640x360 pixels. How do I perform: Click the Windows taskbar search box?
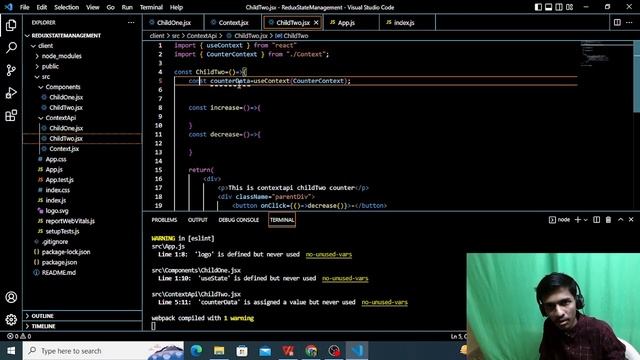104,351
